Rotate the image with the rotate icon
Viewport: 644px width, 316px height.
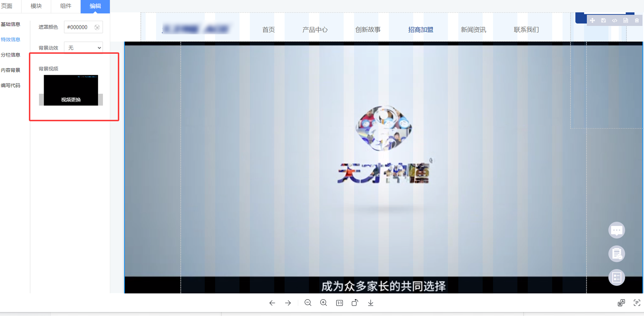[355, 303]
